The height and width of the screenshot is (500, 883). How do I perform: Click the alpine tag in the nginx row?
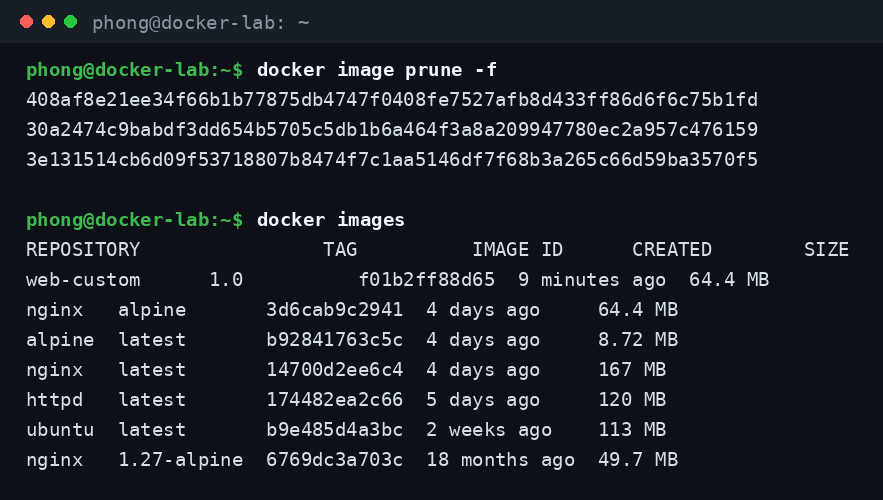152,310
